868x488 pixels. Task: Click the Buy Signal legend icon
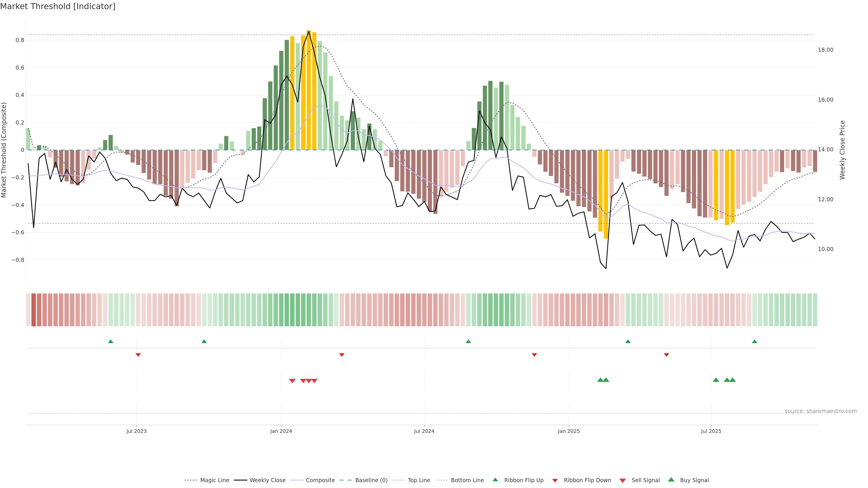pyautogui.click(x=671, y=480)
